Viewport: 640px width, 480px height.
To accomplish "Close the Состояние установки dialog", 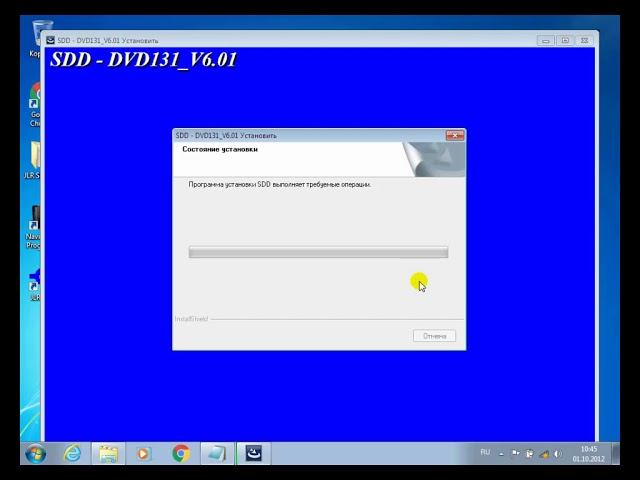I will click(x=454, y=135).
